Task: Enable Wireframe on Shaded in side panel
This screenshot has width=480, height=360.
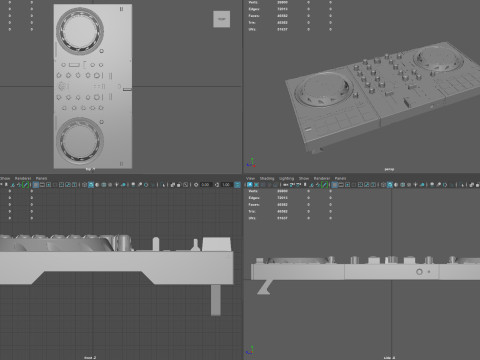Action: pos(402,185)
